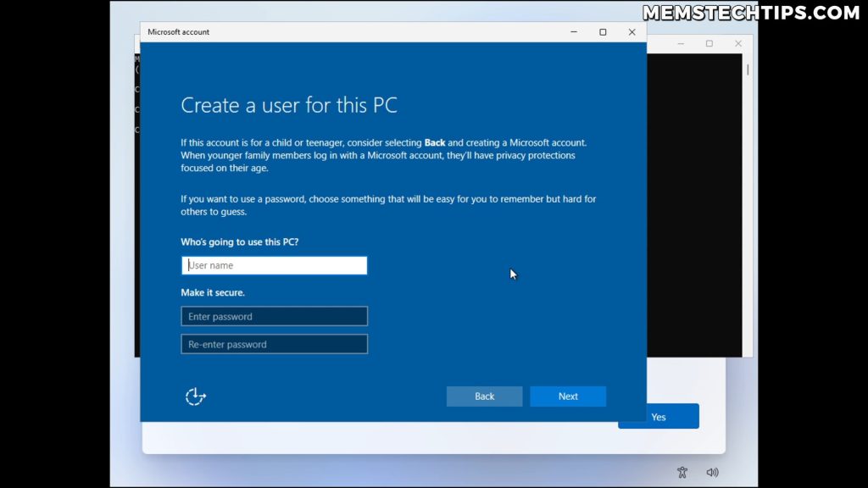The image size is (868, 488).
Task: Maximize the background command prompt window
Action: [x=709, y=44]
